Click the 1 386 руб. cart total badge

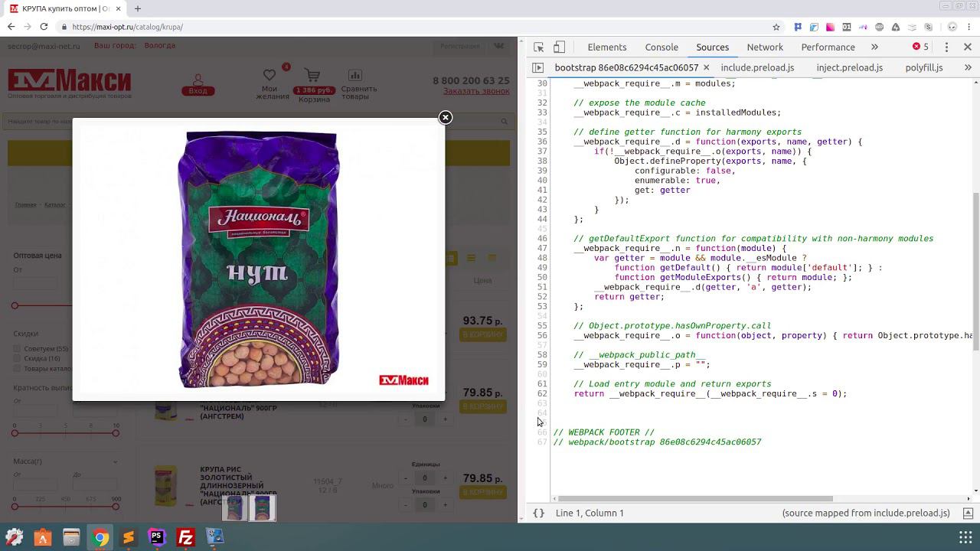(314, 90)
